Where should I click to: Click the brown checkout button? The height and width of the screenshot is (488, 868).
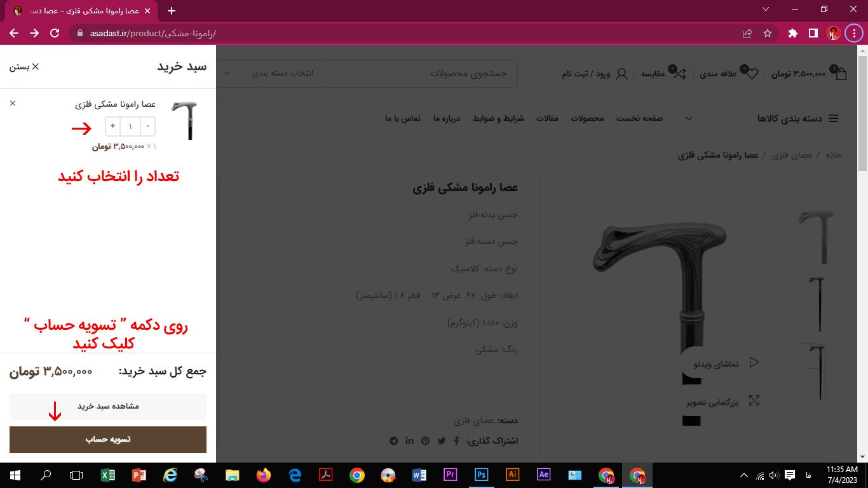108,440
